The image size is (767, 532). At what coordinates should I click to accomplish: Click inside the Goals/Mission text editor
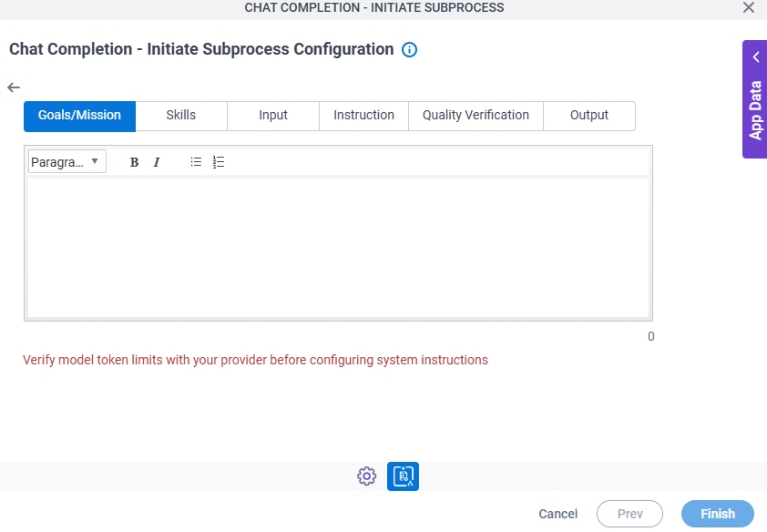tap(338, 248)
